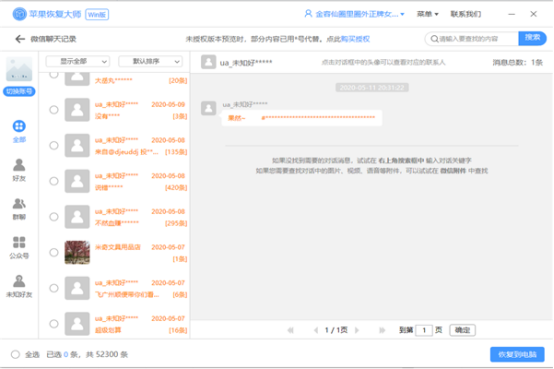
Task: Click the back arrow beside 微信聊天记录
Action: [20, 39]
